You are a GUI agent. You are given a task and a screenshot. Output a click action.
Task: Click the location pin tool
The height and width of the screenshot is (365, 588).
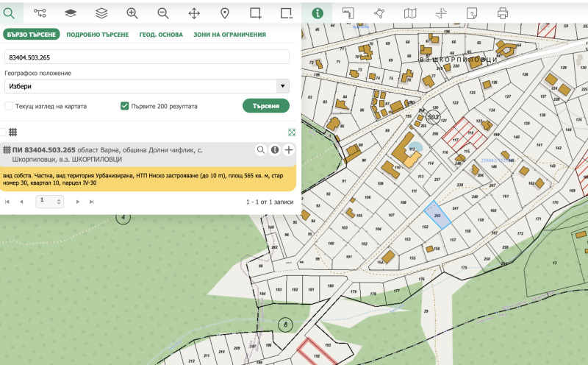coord(225,13)
